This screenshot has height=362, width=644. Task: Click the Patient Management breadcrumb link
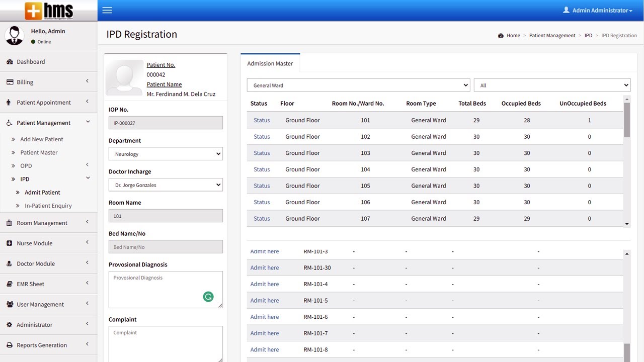pyautogui.click(x=552, y=36)
